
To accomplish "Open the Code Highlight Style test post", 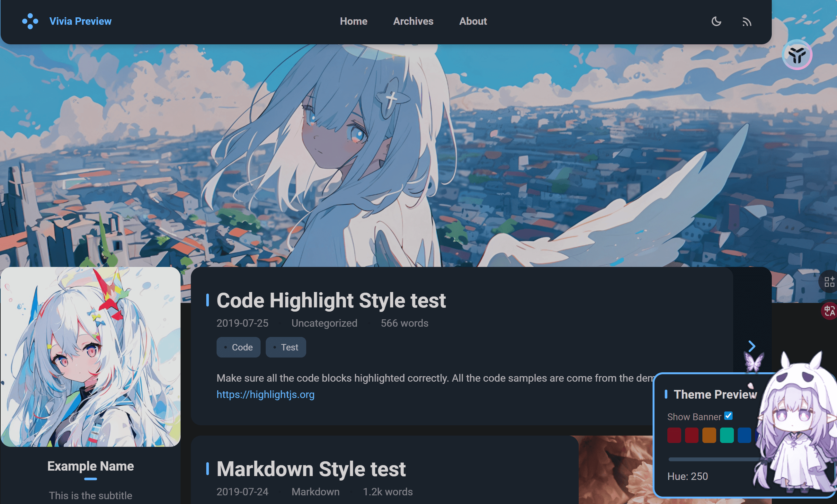I will pos(332,300).
